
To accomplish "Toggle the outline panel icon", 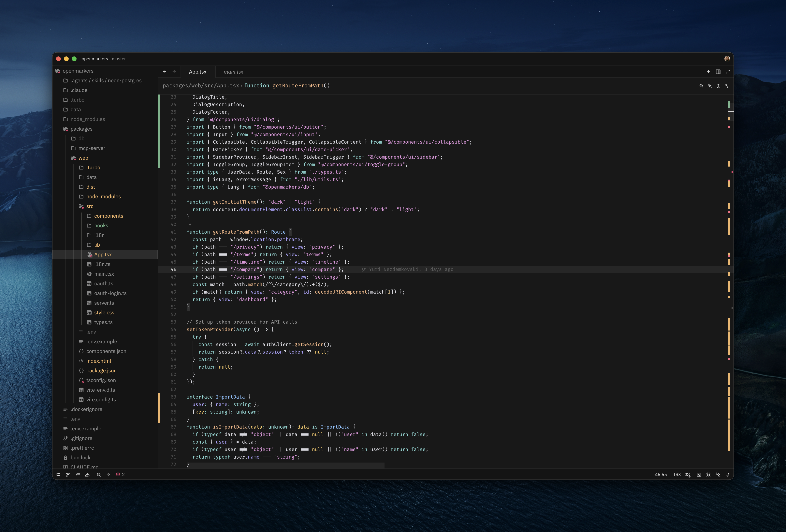I will 78,475.
